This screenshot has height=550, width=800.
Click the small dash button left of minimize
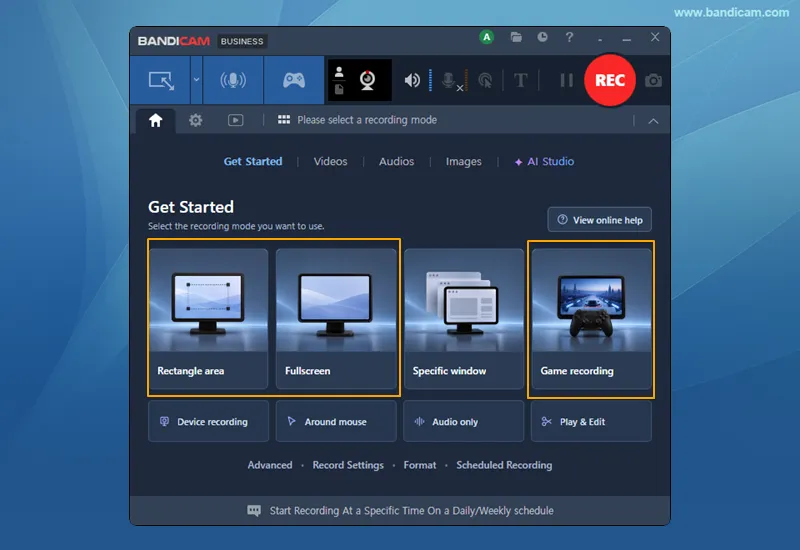[600, 39]
